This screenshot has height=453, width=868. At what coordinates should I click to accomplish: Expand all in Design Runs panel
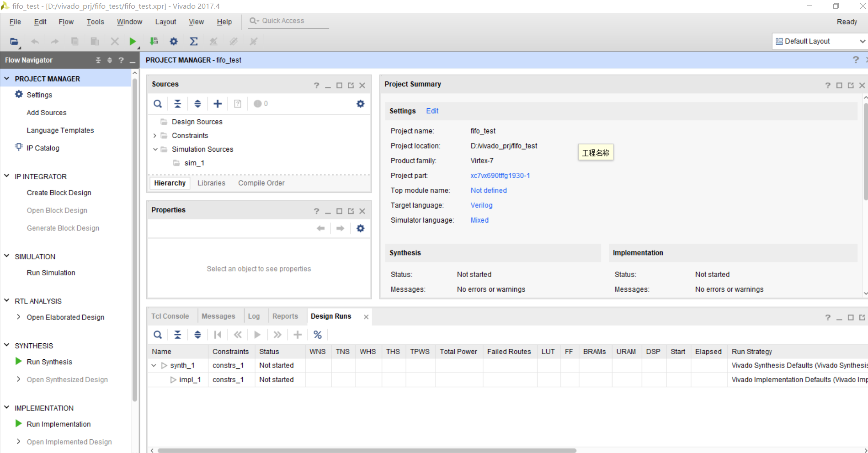pyautogui.click(x=197, y=335)
